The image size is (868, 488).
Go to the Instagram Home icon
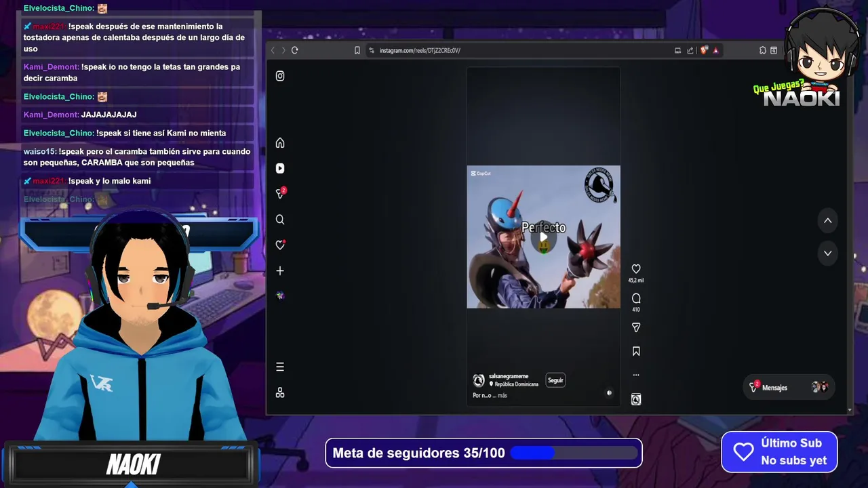(280, 143)
